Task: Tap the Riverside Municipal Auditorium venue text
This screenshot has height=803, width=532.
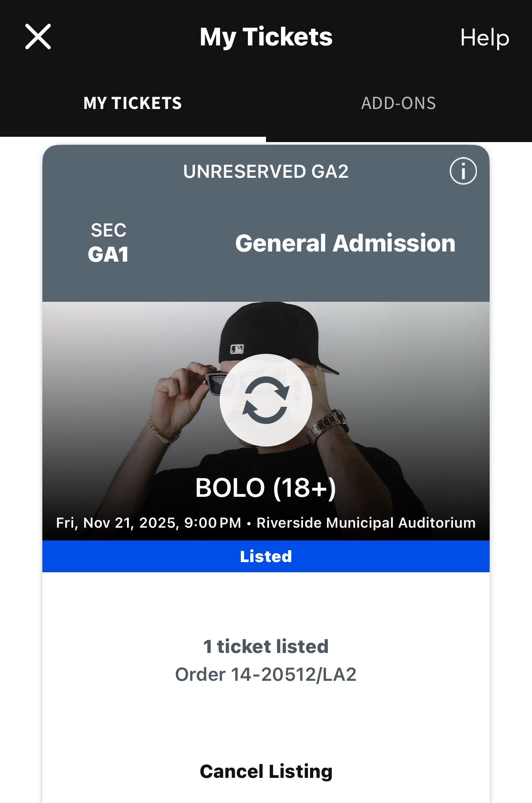Action: [366, 523]
